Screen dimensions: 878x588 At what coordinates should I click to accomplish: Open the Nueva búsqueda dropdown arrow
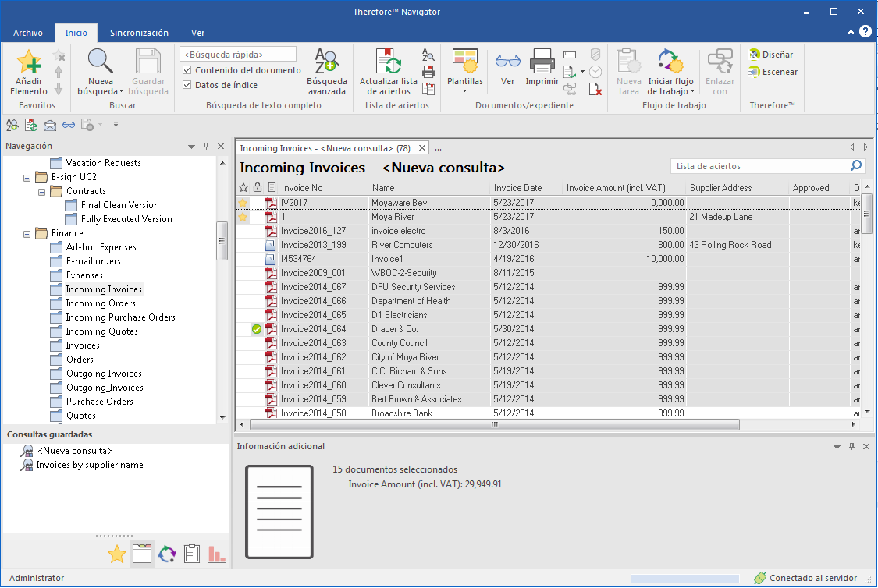[x=120, y=92]
